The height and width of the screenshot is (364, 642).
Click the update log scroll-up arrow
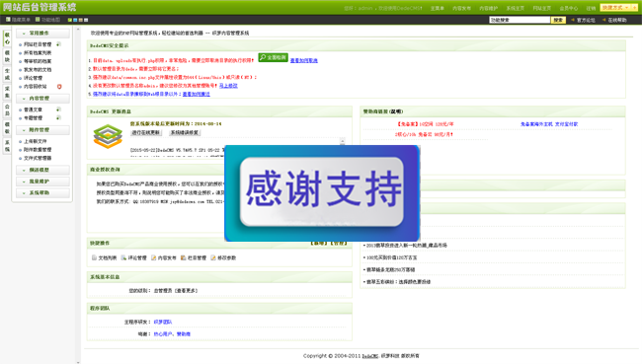pyautogui.click(x=343, y=141)
